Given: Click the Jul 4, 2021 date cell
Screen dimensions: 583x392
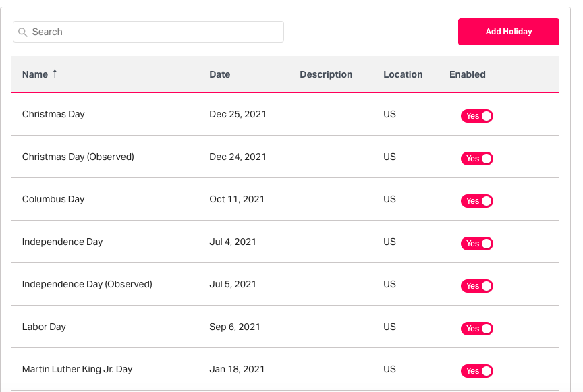Looking at the screenshot, I should pos(233,242).
